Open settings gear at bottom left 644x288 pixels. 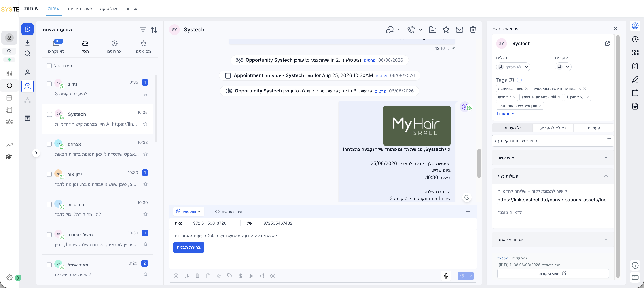click(9, 277)
